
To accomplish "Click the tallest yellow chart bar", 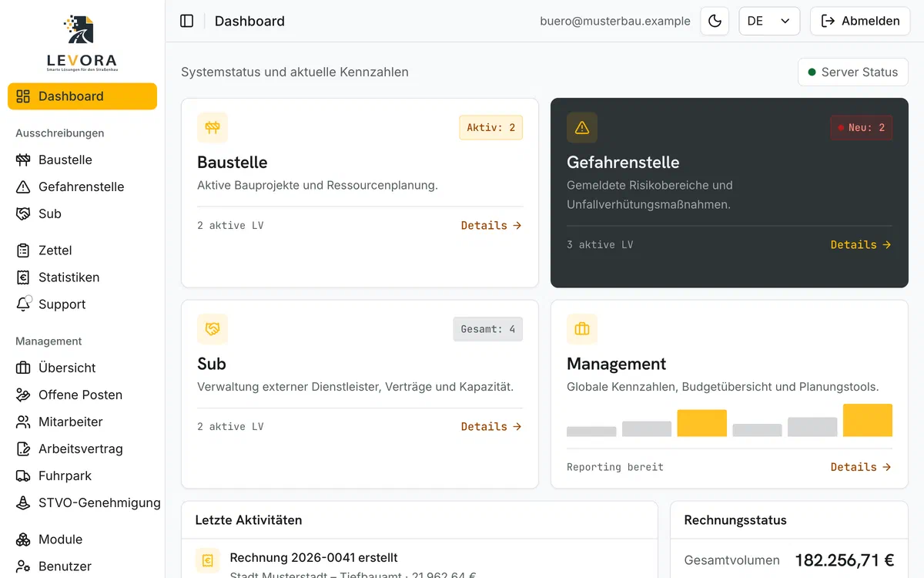I will pyautogui.click(x=868, y=420).
